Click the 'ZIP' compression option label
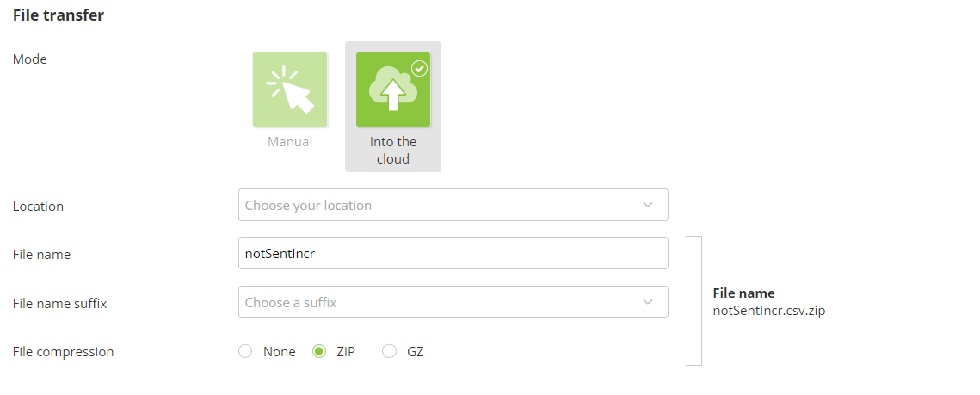Image resolution: width=980 pixels, height=395 pixels. point(346,352)
